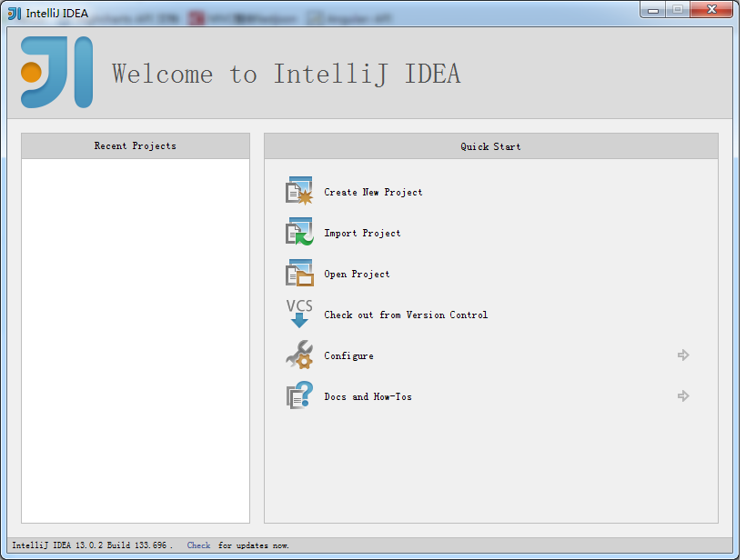Viewport: 746px width, 560px height.
Task: Click the Recent Projects header
Action: [x=136, y=146]
